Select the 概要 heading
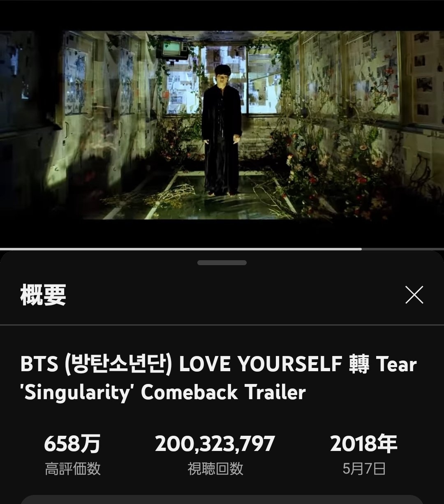This screenshot has height=504, width=444. (43, 295)
